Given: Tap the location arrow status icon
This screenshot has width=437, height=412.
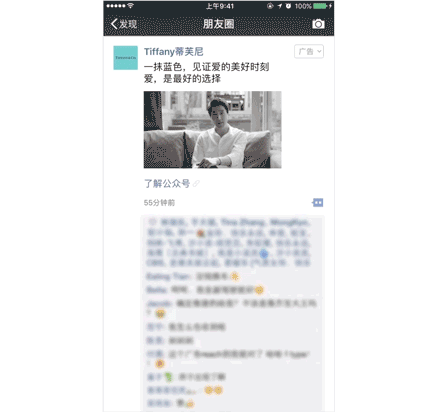Looking at the screenshot, I should coord(279,6).
